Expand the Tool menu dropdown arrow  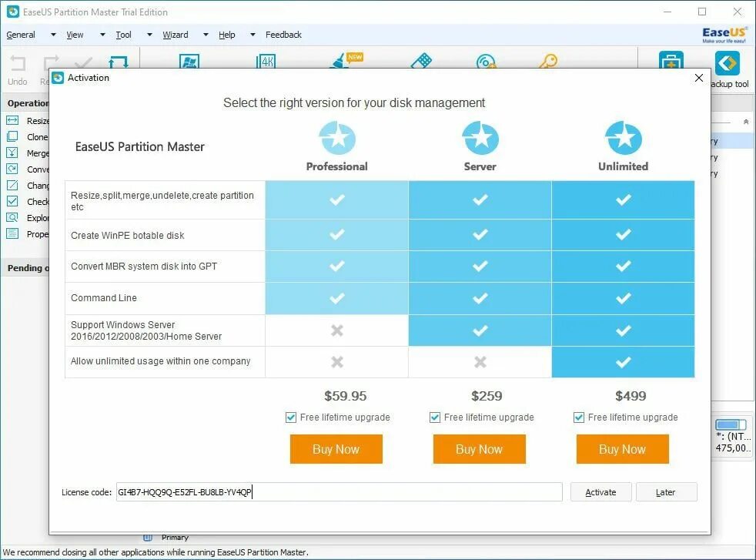tap(149, 35)
